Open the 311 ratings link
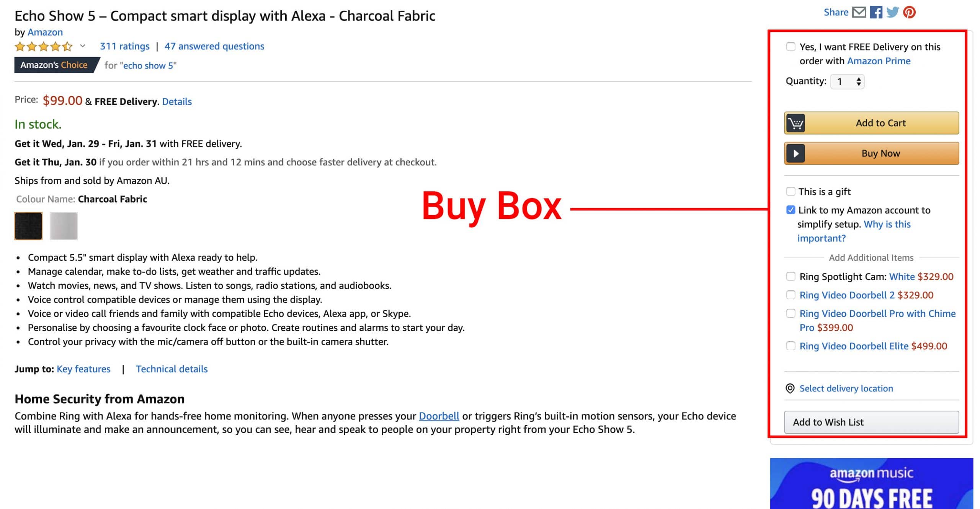This screenshot has height=509, width=980. pos(124,46)
